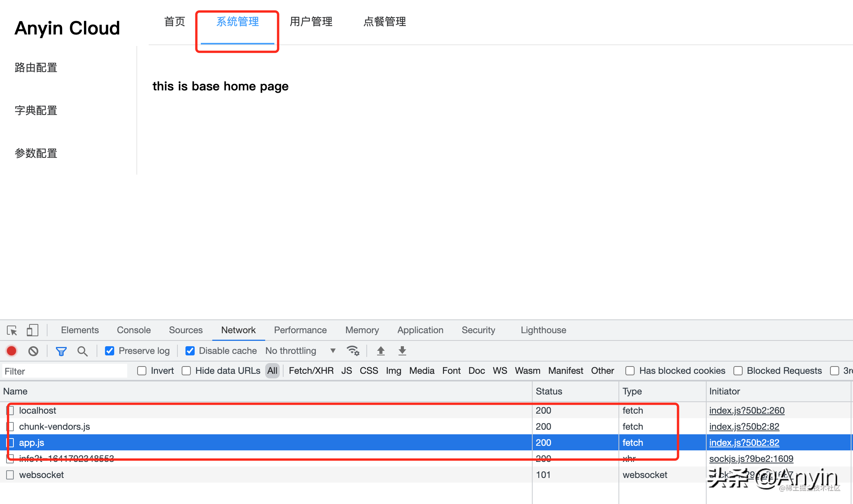Open network search magnifier
Viewport: 853px width, 504px height.
click(x=82, y=351)
